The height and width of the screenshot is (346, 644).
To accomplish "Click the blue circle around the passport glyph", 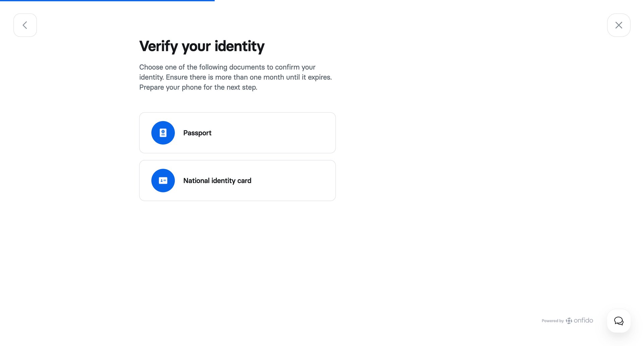I will 163,132.
